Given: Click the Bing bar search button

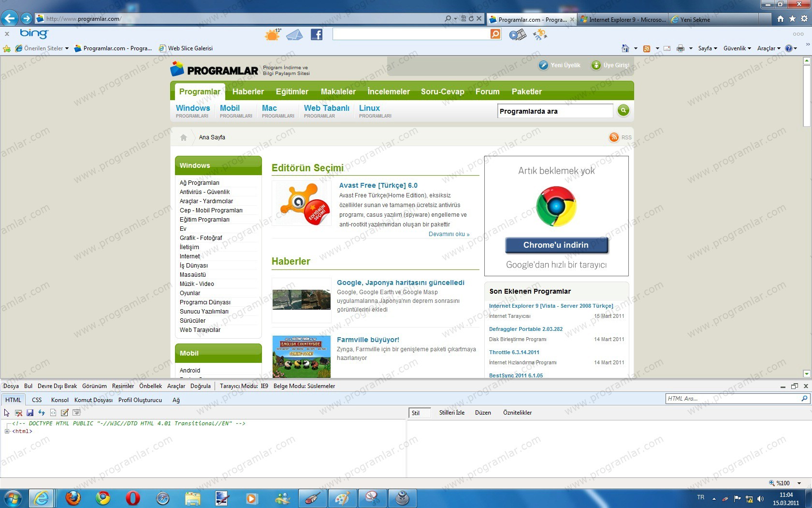Looking at the screenshot, I should (x=495, y=34).
